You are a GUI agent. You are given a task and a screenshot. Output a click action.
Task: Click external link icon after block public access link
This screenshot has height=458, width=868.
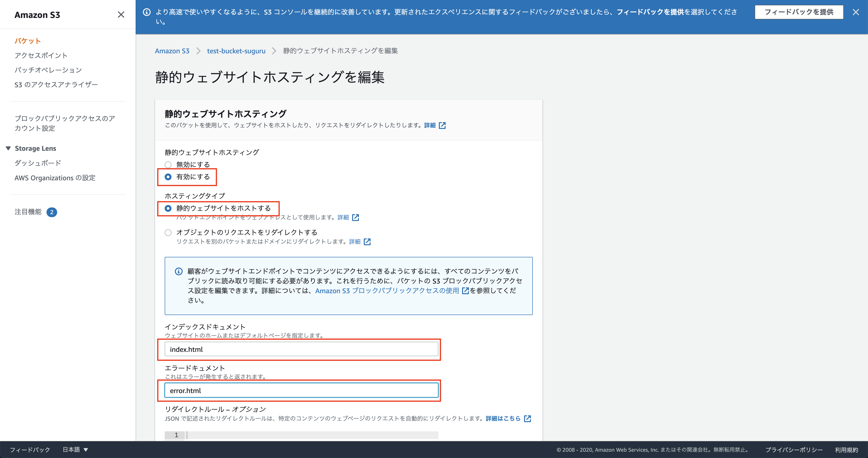[465, 291]
